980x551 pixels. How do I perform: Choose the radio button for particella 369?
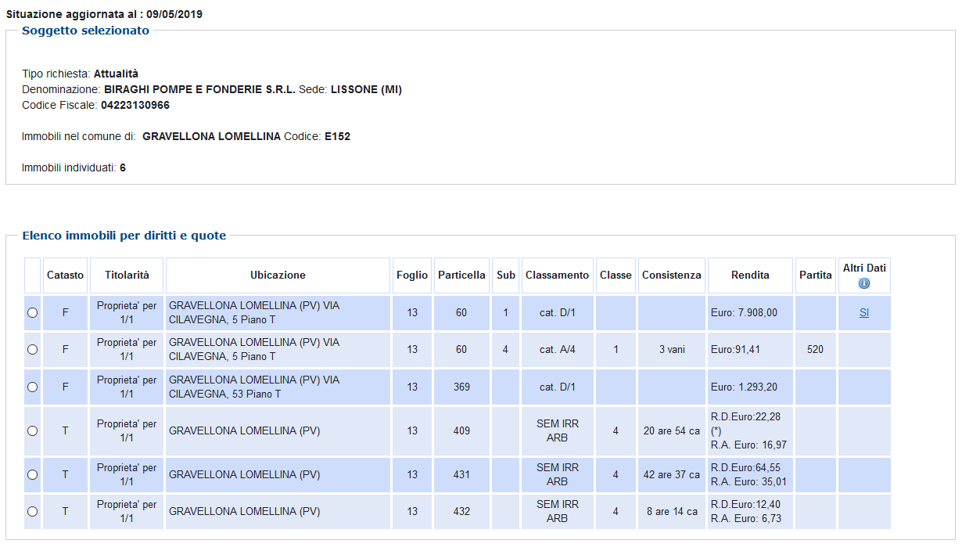32,387
